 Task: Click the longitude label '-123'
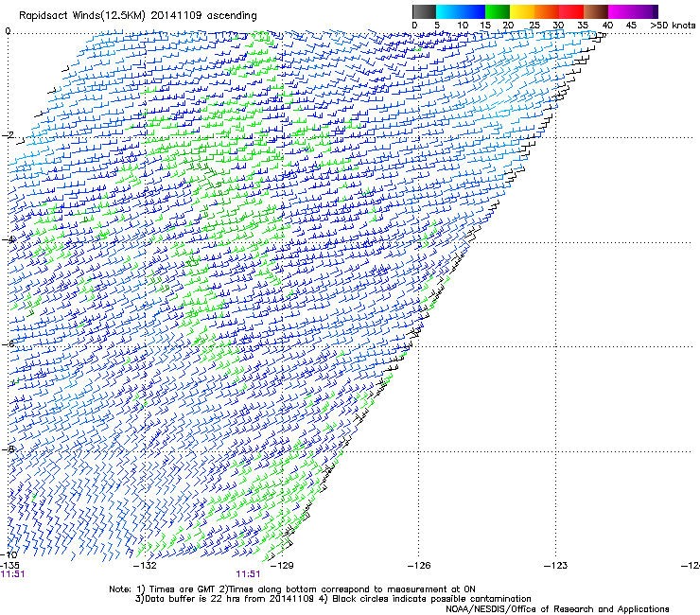click(556, 566)
